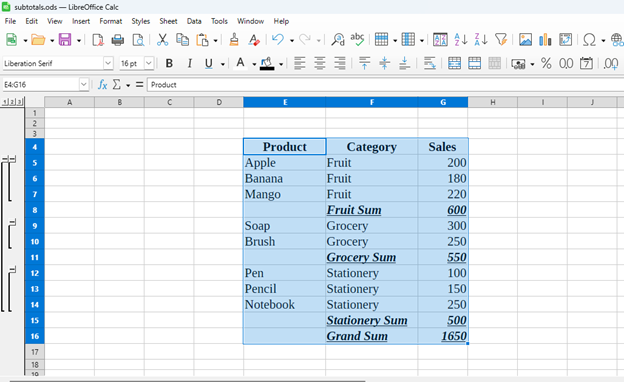Apply the black background color swatch

pos(267,63)
